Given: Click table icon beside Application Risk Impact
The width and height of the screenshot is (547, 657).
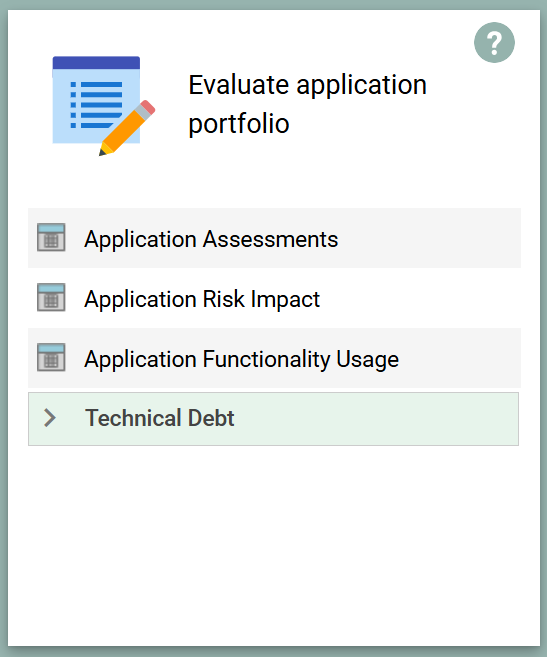Looking at the screenshot, I should [51, 297].
